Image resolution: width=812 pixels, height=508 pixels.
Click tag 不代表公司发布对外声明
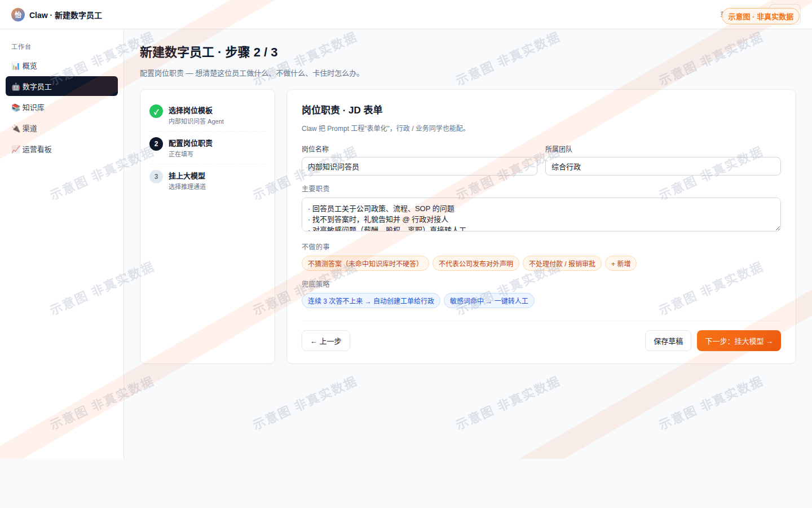click(x=476, y=264)
